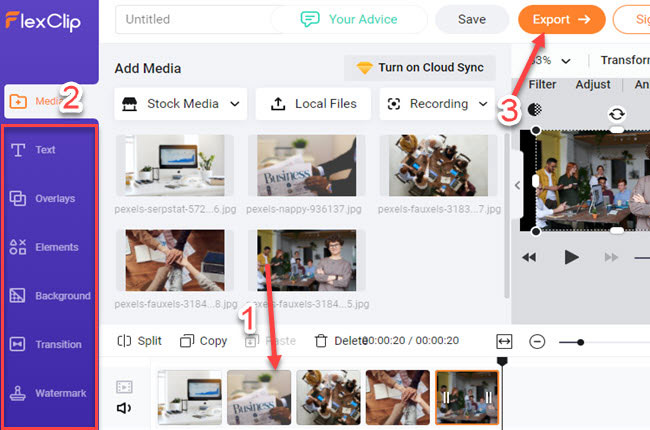Screen dimensions: 650x430
Task: Click the timeline playhead marker
Action: point(502,362)
